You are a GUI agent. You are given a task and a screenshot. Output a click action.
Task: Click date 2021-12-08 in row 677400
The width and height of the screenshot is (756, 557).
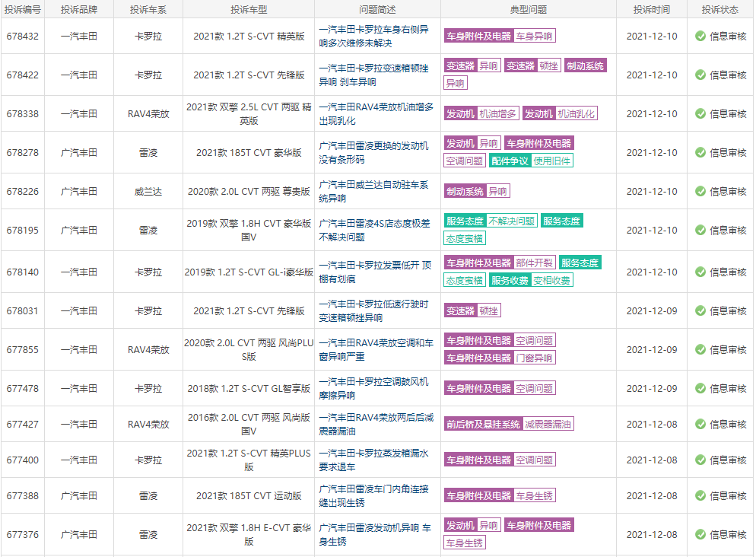(652, 460)
